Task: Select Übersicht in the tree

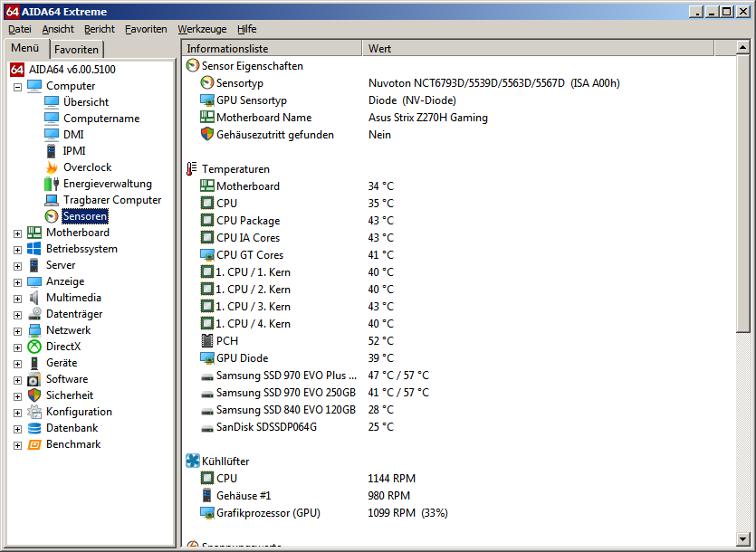Action: pyautogui.click(x=86, y=102)
